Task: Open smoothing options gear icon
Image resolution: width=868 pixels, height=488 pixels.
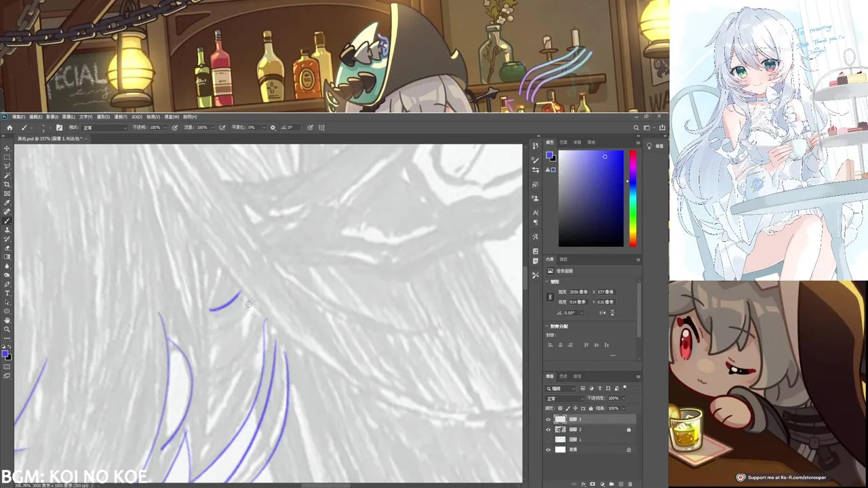Action: [x=273, y=127]
